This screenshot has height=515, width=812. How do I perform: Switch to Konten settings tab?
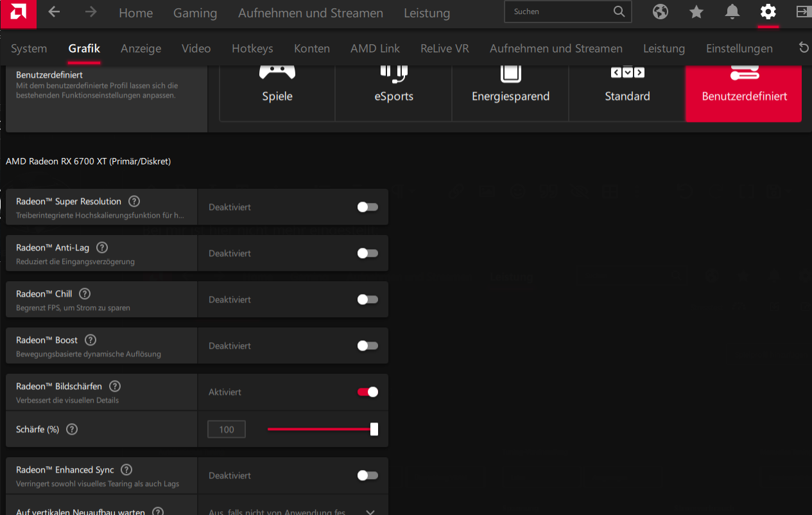click(x=312, y=48)
